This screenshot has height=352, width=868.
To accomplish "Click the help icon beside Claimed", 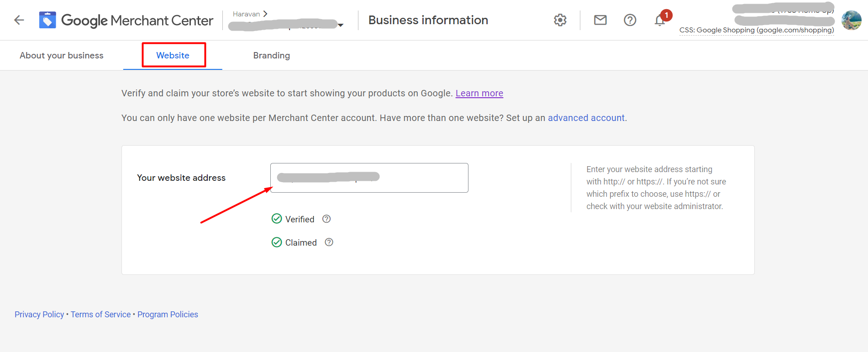I will coord(329,242).
